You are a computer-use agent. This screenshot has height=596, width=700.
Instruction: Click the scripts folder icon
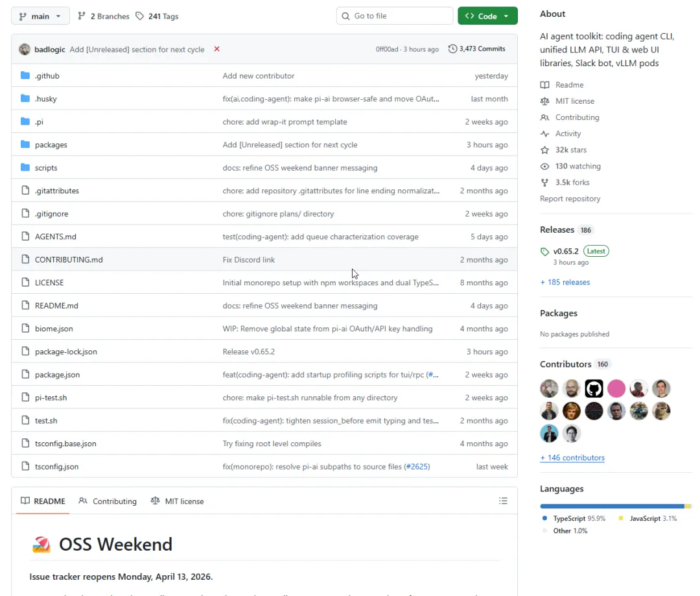[25, 167]
